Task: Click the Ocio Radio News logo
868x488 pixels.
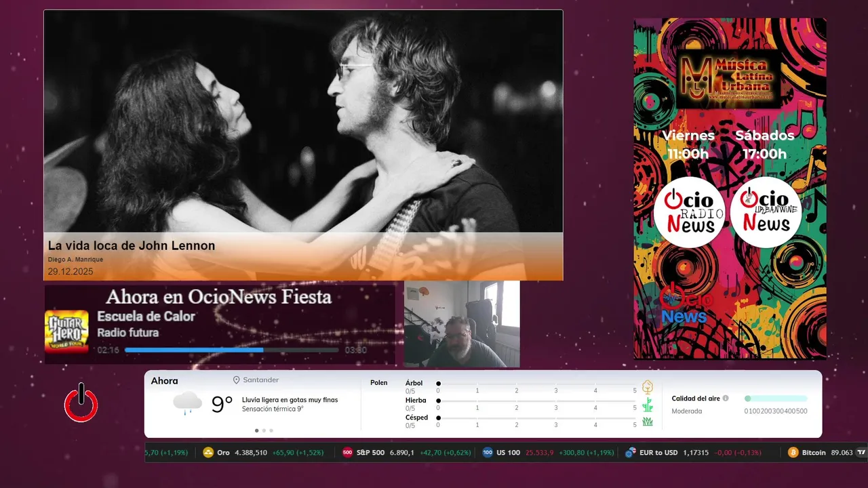Action: pyautogui.click(x=689, y=212)
